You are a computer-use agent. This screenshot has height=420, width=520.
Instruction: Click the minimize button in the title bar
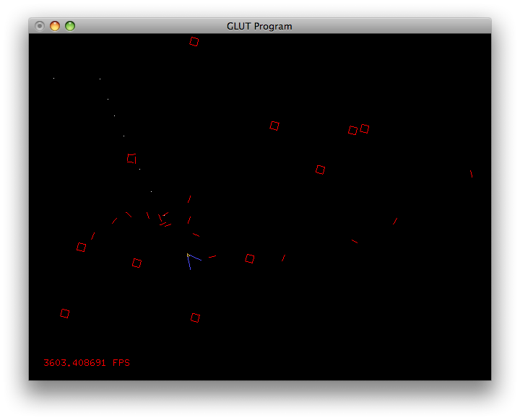(55, 26)
